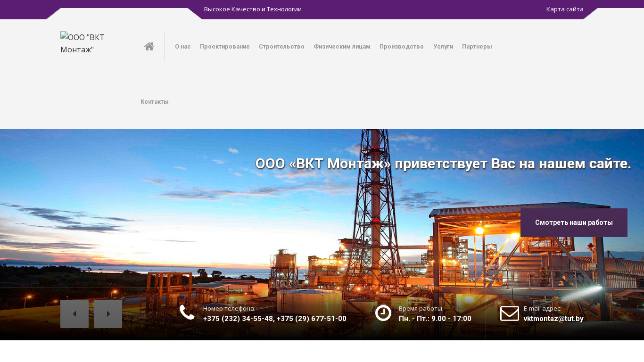
Task: Click the phone handset icon
Action: click(187, 313)
